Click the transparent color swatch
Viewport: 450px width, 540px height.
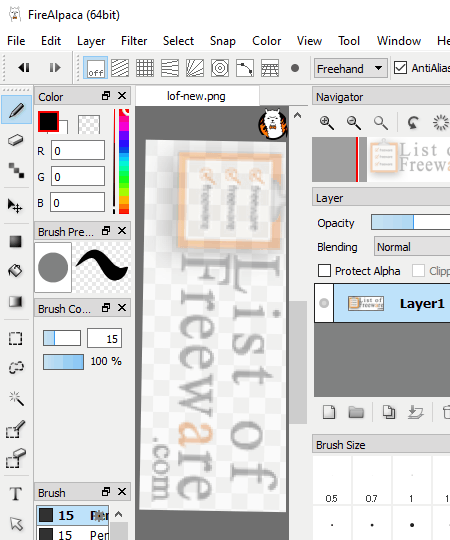(89, 124)
